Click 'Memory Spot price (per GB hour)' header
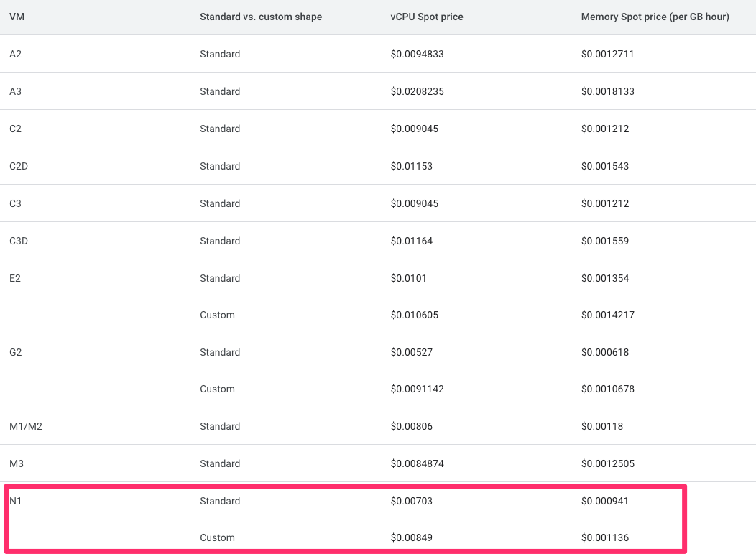Image resolution: width=756 pixels, height=554 pixels. (x=655, y=17)
